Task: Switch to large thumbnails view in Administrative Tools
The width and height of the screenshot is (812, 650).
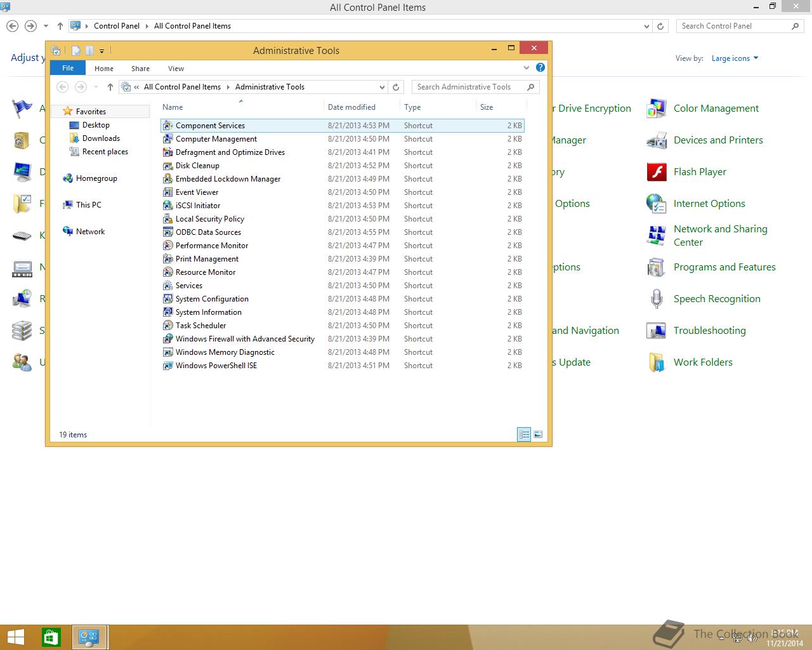Action: [538, 434]
